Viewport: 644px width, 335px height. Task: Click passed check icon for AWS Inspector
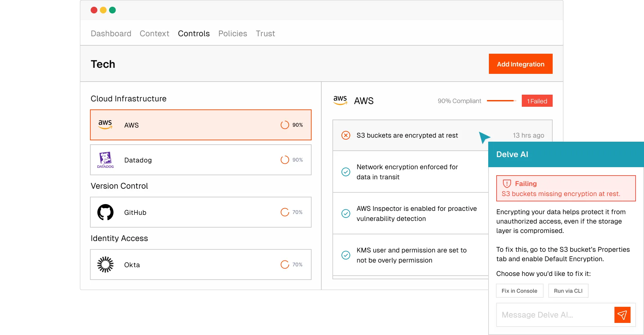coord(346,213)
